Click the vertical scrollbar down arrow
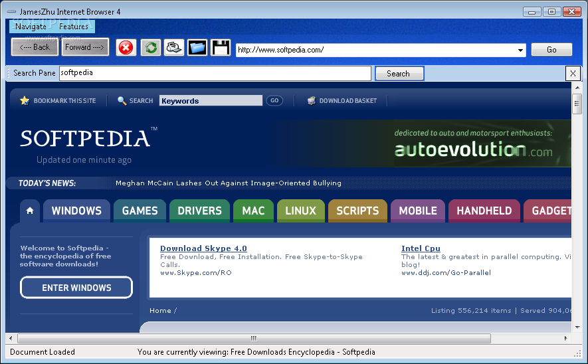The width and height of the screenshot is (588, 364). [x=577, y=327]
